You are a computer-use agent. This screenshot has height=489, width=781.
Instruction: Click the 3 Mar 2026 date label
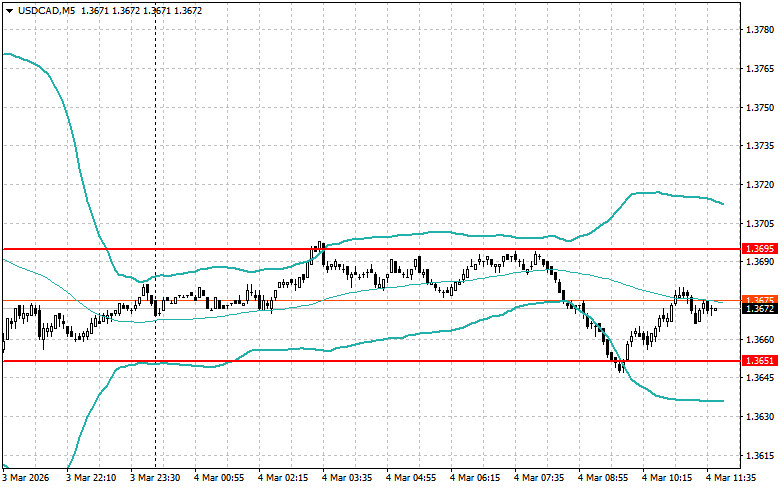pyautogui.click(x=25, y=478)
